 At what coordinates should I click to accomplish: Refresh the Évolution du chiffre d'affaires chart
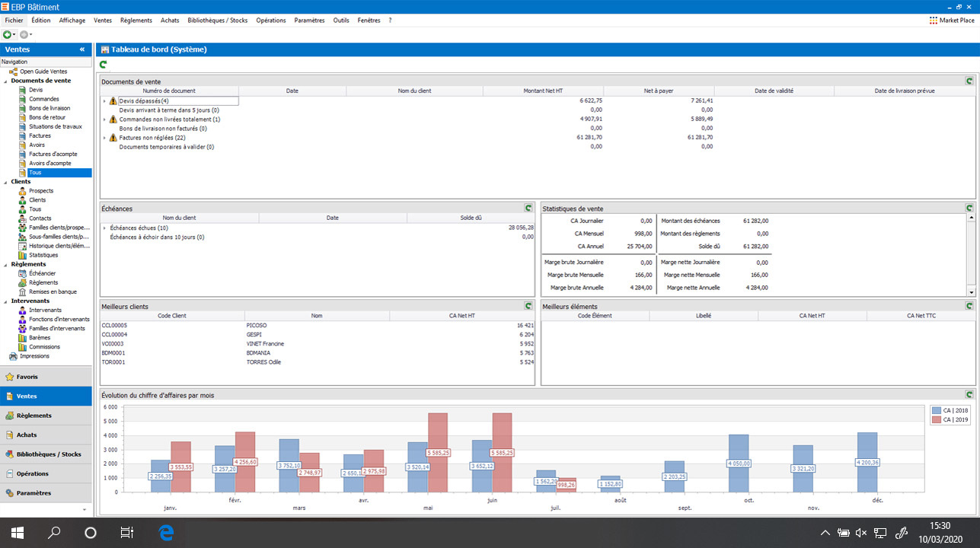click(969, 394)
